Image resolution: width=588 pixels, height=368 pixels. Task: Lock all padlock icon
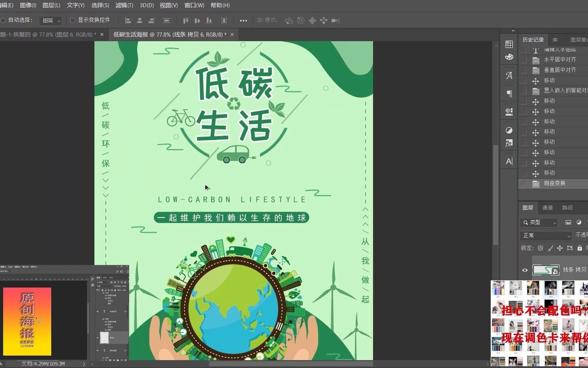coord(580,248)
